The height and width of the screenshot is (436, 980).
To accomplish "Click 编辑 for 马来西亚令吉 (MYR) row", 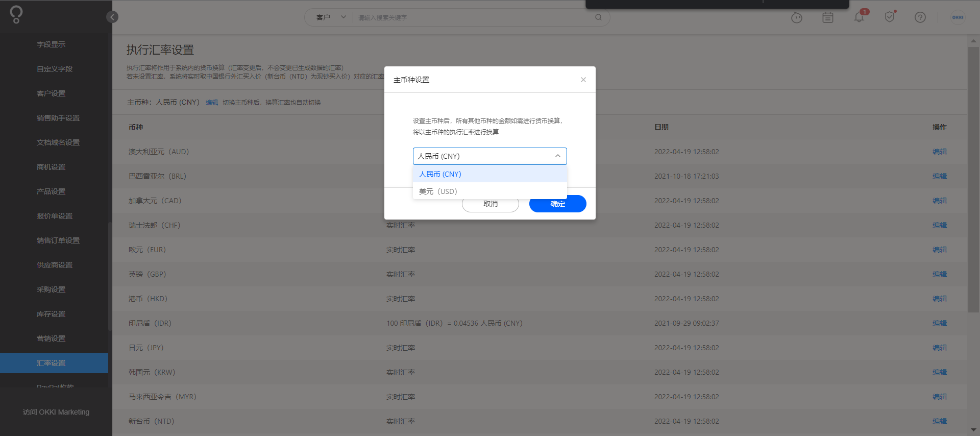I will pos(940,397).
